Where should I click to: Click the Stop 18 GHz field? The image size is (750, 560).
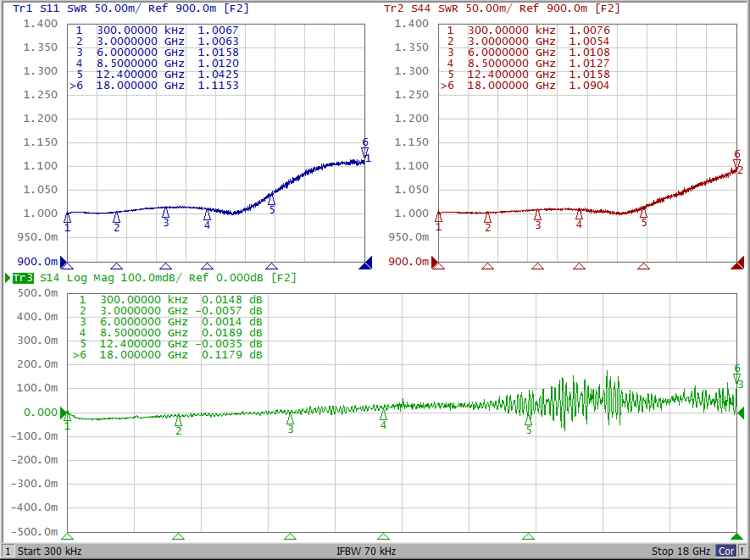click(681, 552)
